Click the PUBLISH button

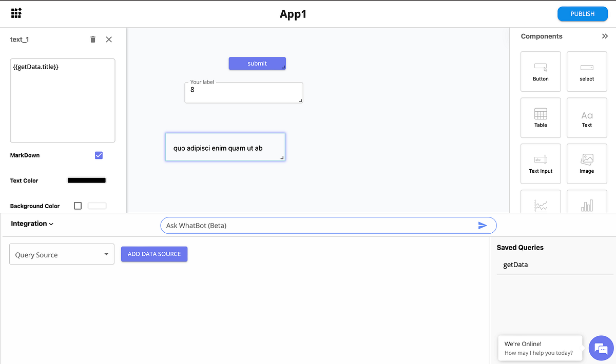(x=583, y=14)
